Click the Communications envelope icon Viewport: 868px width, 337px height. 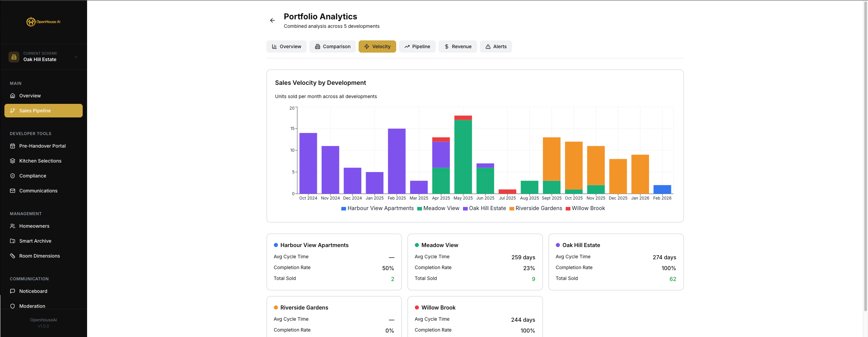pyautogui.click(x=13, y=191)
